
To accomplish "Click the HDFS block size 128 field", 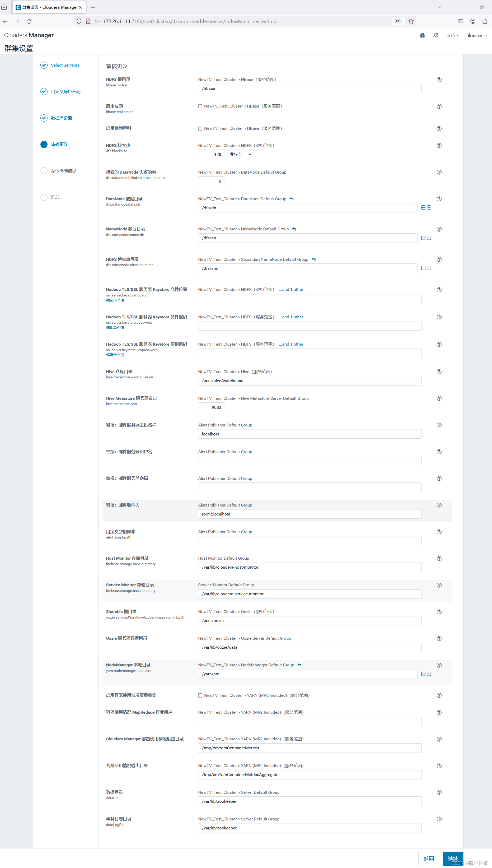I will pyautogui.click(x=211, y=155).
